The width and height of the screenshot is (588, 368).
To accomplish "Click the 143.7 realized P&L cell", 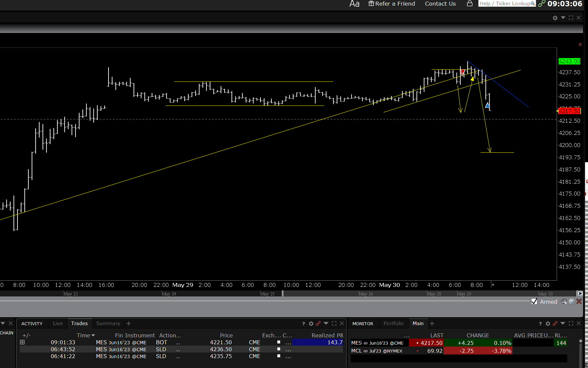I will click(x=318, y=342).
